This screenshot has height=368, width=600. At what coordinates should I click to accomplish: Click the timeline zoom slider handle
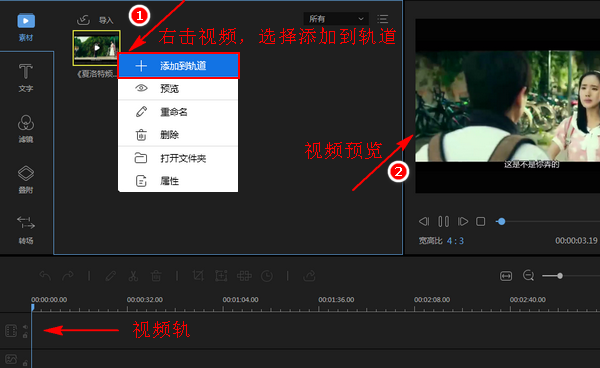point(560,276)
